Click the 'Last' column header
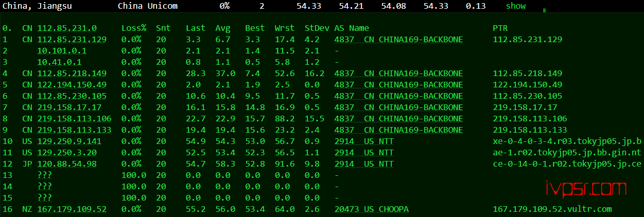Viewport: 644px width, 217px height. click(x=196, y=28)
